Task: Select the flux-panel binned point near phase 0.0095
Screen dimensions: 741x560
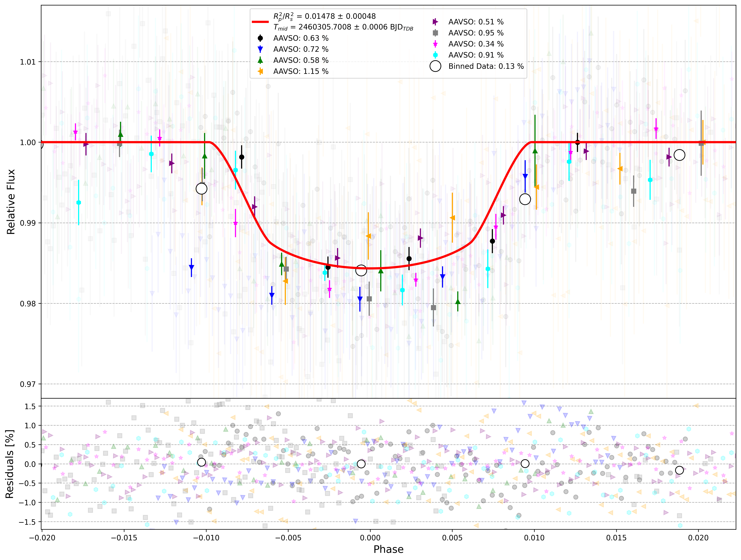Action: tap(525, 199)
